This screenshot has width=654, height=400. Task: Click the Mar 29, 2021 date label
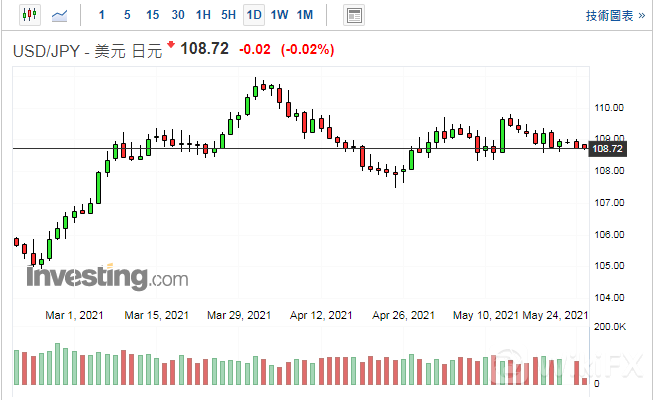click(x=239, y=316)
